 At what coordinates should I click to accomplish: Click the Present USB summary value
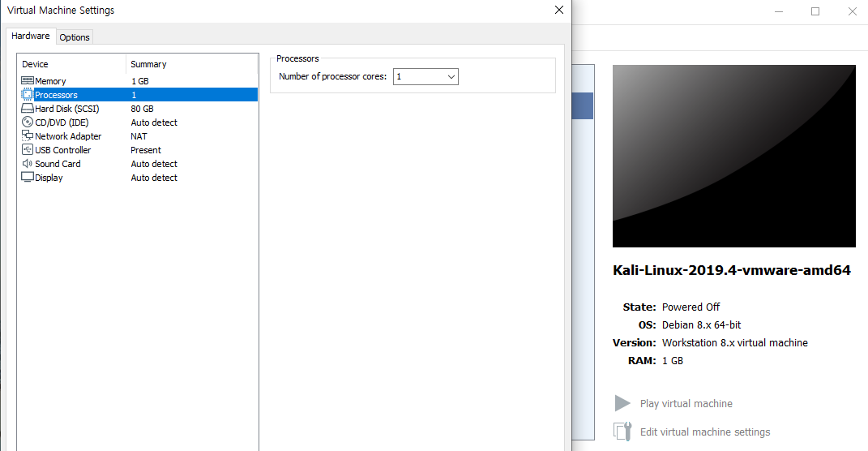146,150
